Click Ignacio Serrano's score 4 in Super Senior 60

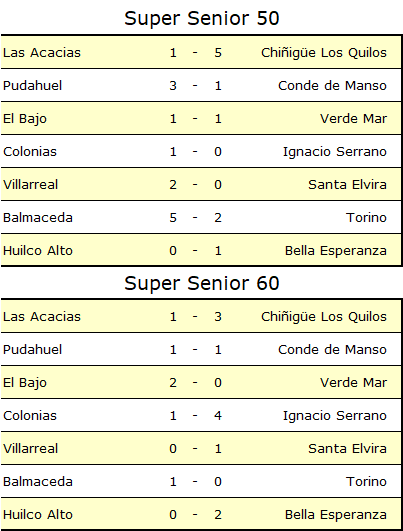click(x=218, y=416)
